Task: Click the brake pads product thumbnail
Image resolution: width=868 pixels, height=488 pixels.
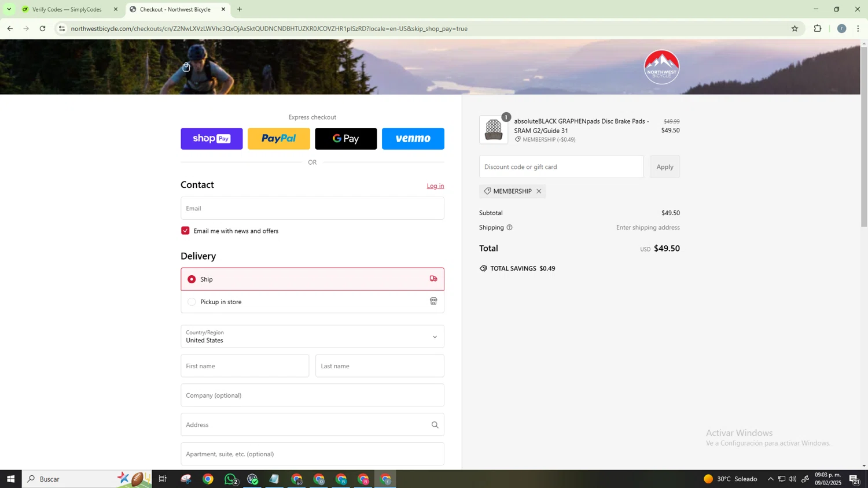Action: point(494,130)
